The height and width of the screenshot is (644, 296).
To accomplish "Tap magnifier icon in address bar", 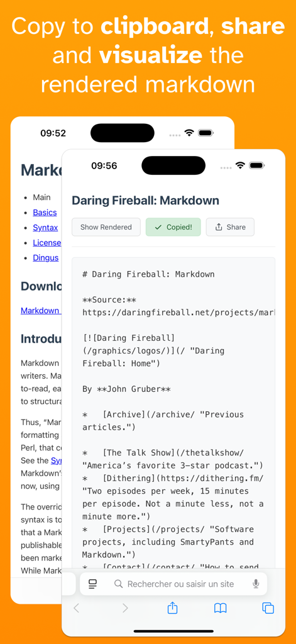I will coord(118,584).
